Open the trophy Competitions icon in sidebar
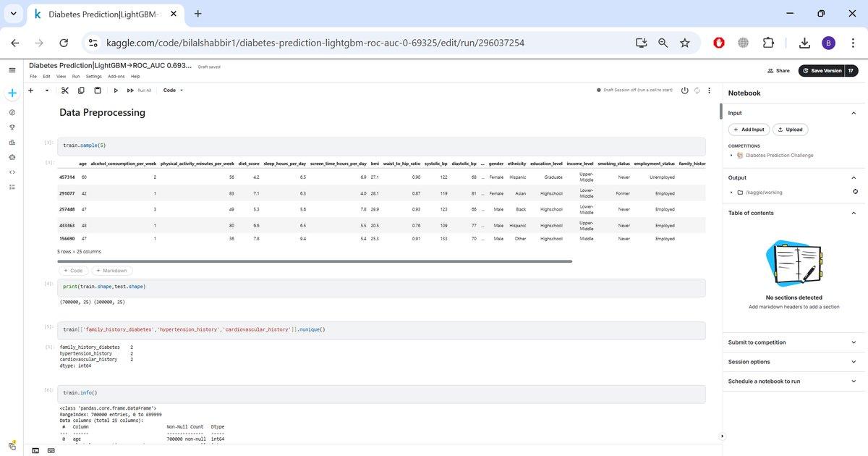This screenshot has height=456, width=868. (12, 127)
